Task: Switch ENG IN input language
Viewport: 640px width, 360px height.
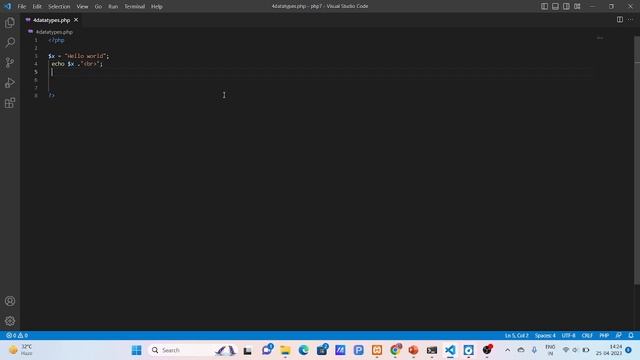Action: click(550, 350)
